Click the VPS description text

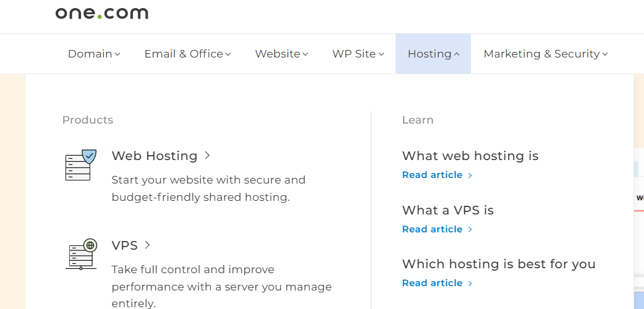pyautogui.click(x=222, y=287)
